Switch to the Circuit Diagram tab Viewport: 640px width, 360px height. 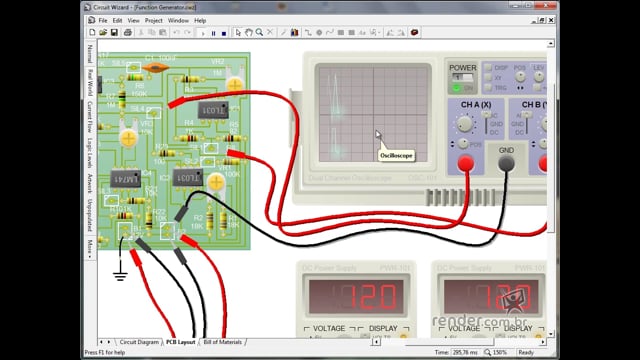pos(139,342)
